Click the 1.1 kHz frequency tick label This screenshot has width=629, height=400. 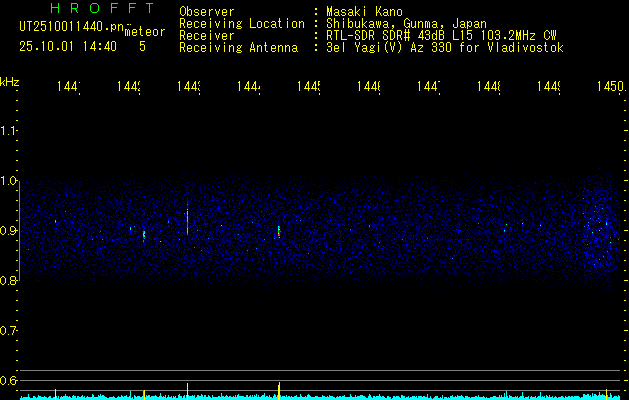9,131
